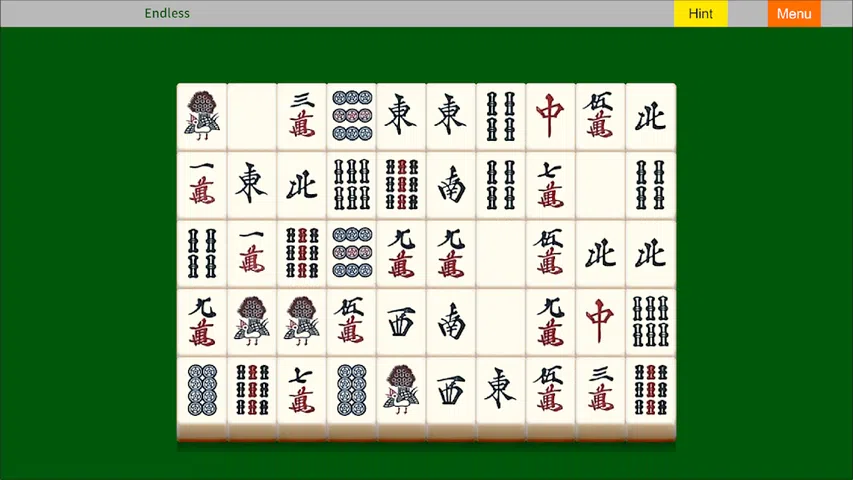This screenshot has width=853, height=480.
Task: Select the 一萬 tile in the second row
Action: (x=202, y=185)
